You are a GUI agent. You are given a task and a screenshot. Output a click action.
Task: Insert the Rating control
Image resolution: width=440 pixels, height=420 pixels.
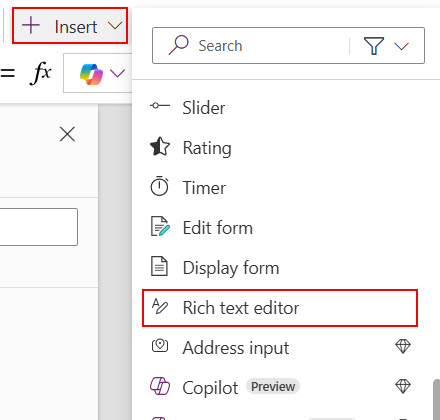click(280, 148)
